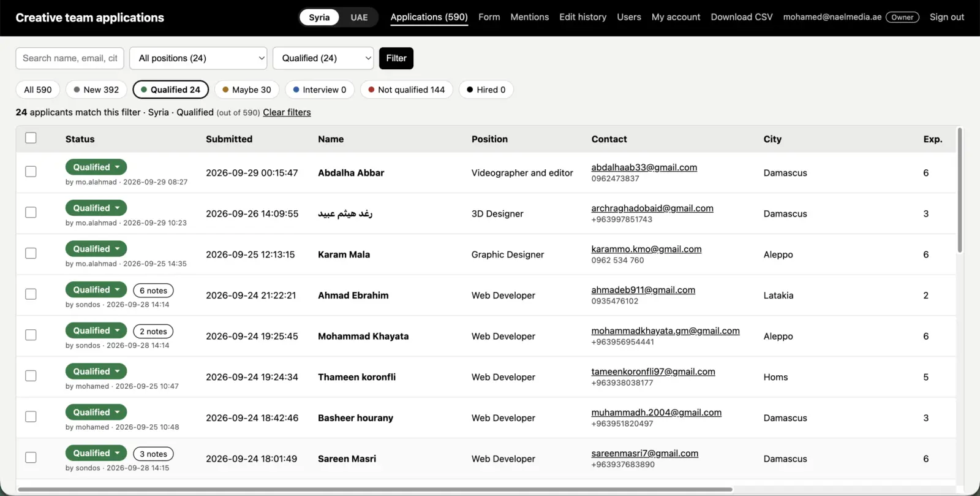Filter by Maybe 30 chip

coord(247,90)
